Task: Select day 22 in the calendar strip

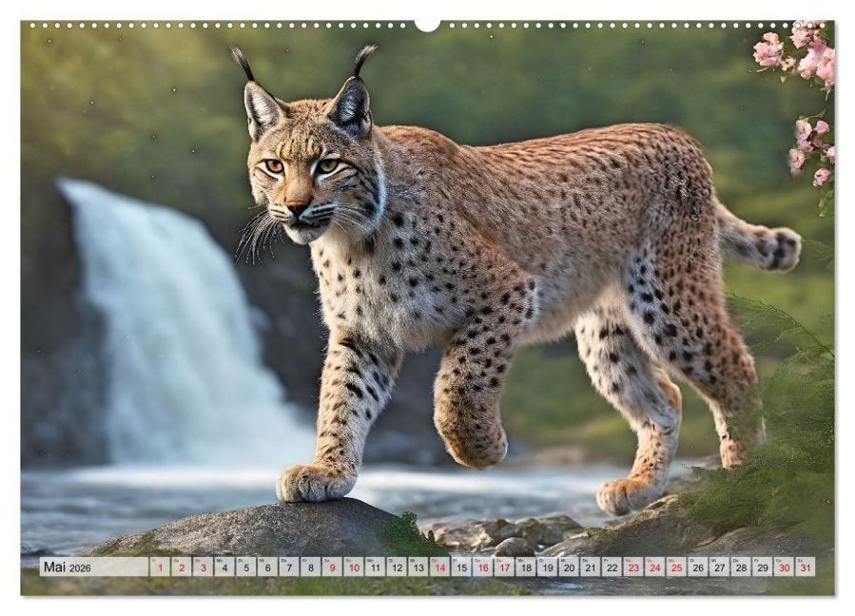Action: point(612,567)
